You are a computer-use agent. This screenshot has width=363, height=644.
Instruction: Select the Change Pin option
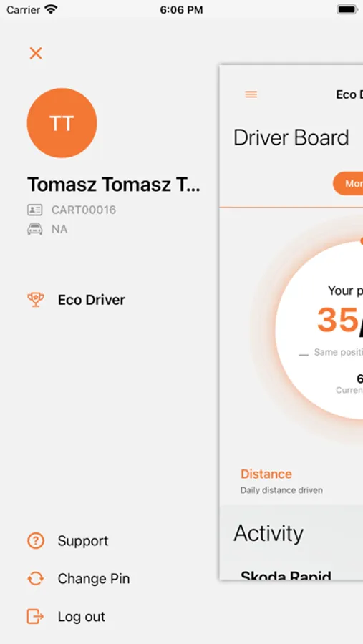point(94,579)
